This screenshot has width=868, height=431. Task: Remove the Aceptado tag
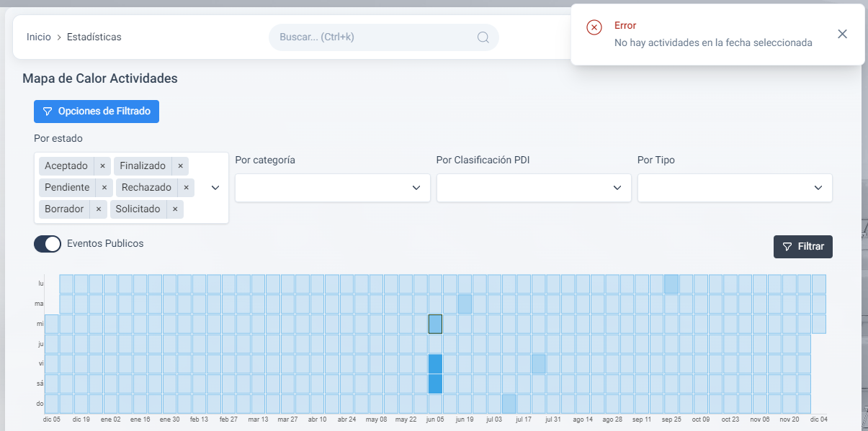102,166
